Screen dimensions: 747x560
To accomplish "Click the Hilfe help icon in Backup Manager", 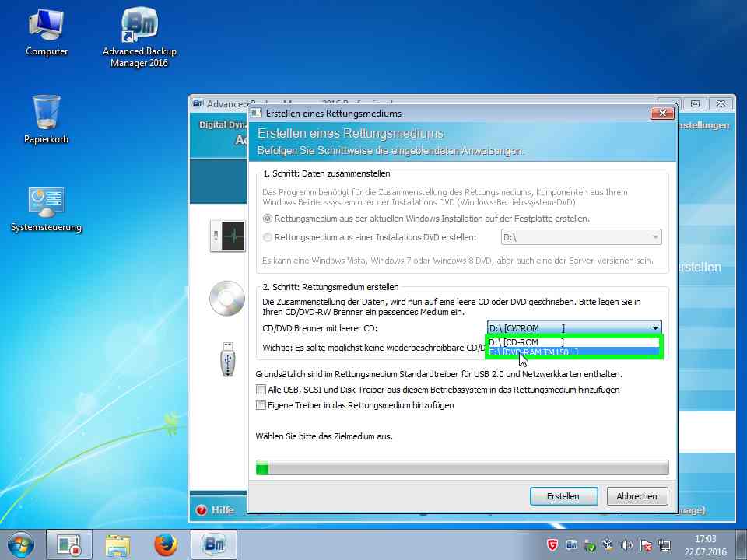I will coord(201,510).
